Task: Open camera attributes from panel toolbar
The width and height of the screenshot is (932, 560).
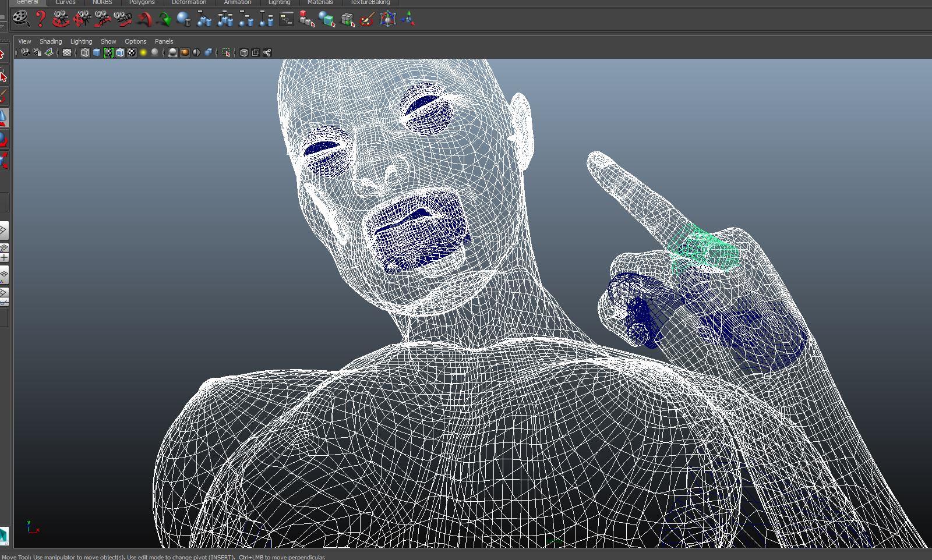Action: point(37,52)
